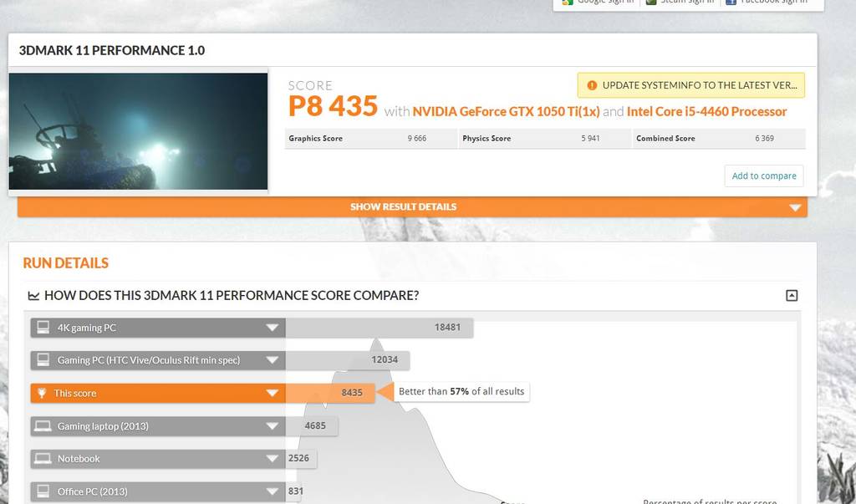The height and width of the screenshot is (504, 856).
Task: Expand the Gaming laptop (2013) dropdown arrow
Action: 272,426
